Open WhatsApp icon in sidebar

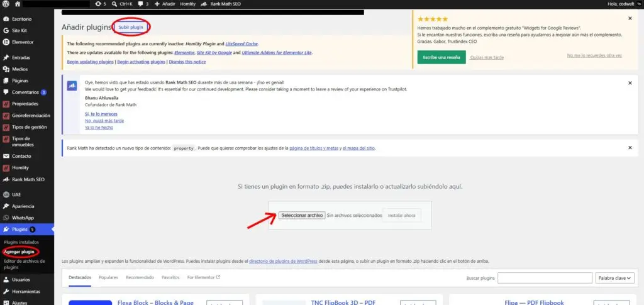point(6,218)
